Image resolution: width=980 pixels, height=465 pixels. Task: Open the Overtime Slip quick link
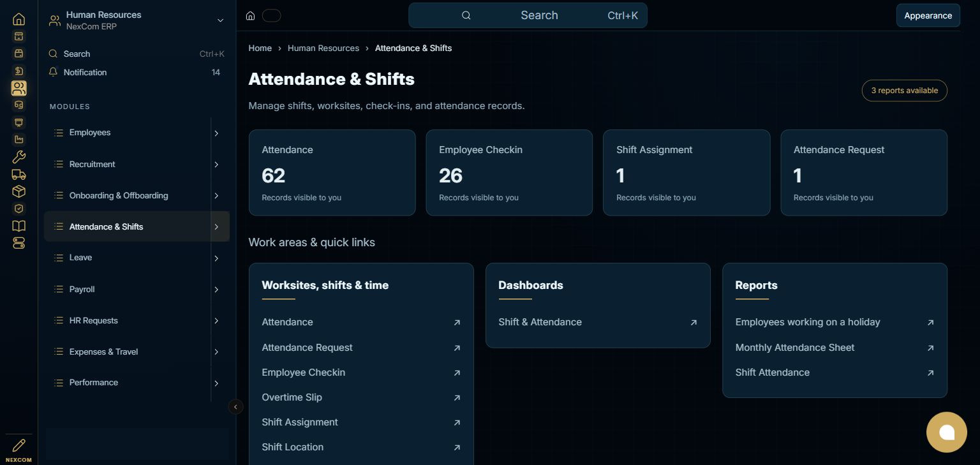pyautogui.click(x=361, y=397)
